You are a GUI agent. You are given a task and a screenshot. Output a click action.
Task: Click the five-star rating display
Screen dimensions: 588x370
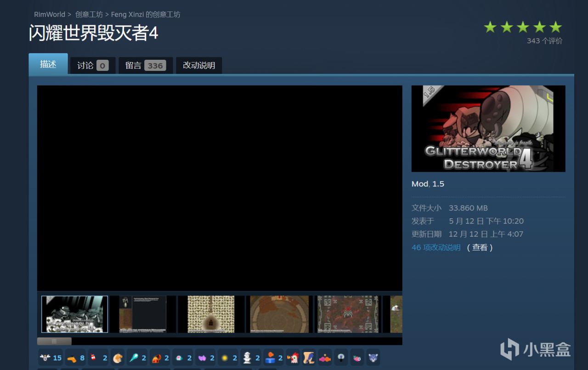(x=523, y=27)
